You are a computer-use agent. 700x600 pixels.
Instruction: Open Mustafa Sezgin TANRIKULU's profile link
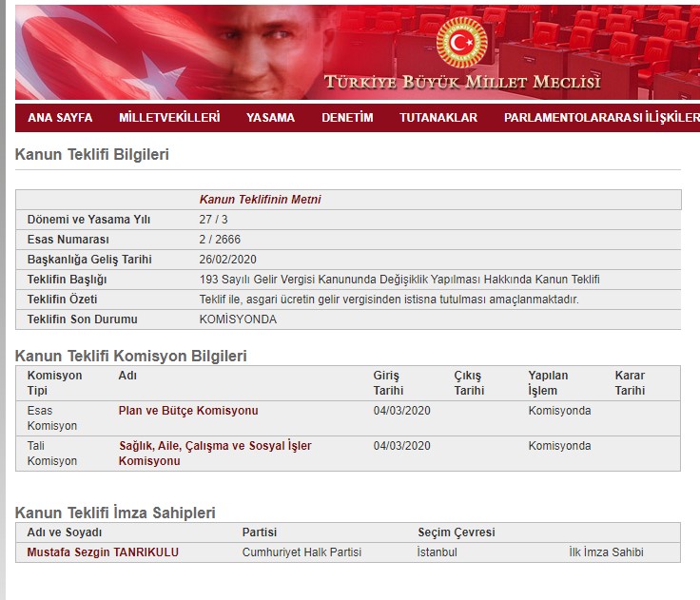tap(103, 552)
